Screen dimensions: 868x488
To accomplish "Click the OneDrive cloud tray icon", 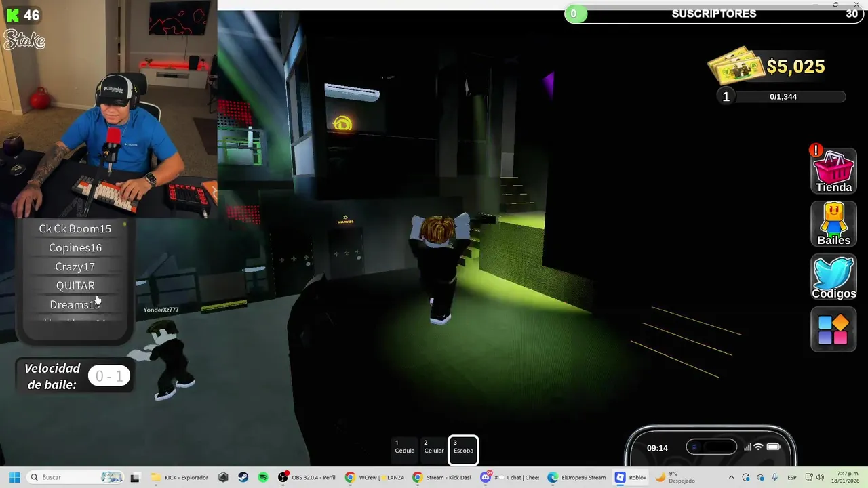I will coord(760,477).
